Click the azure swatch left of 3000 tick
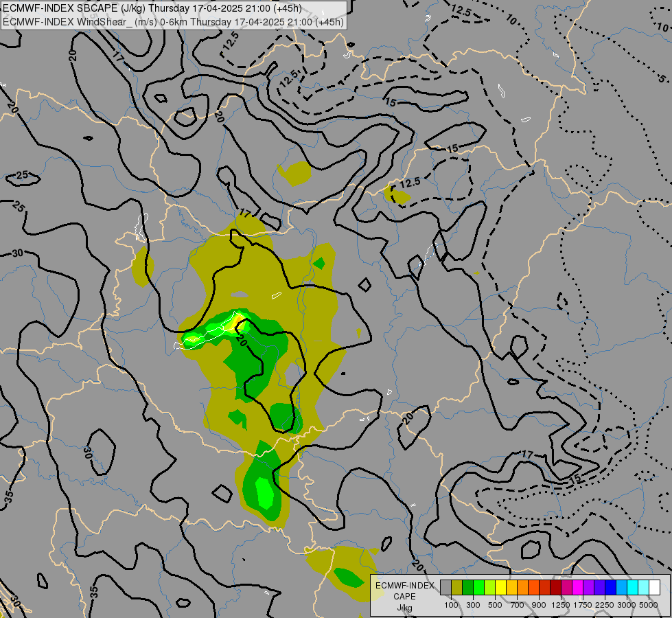Image resolution: width=672 pixels, height=618 pixels. 621,587
